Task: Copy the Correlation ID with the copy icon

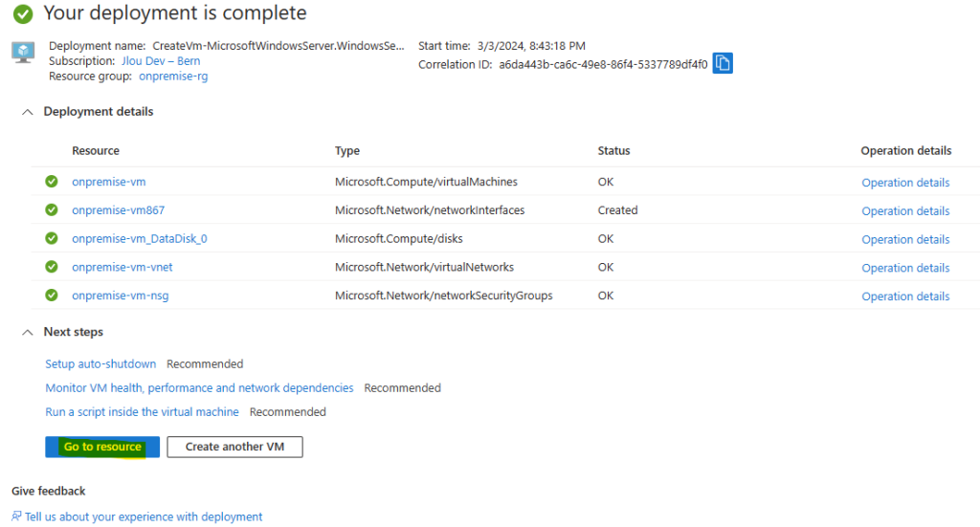Action: [723, 63]
